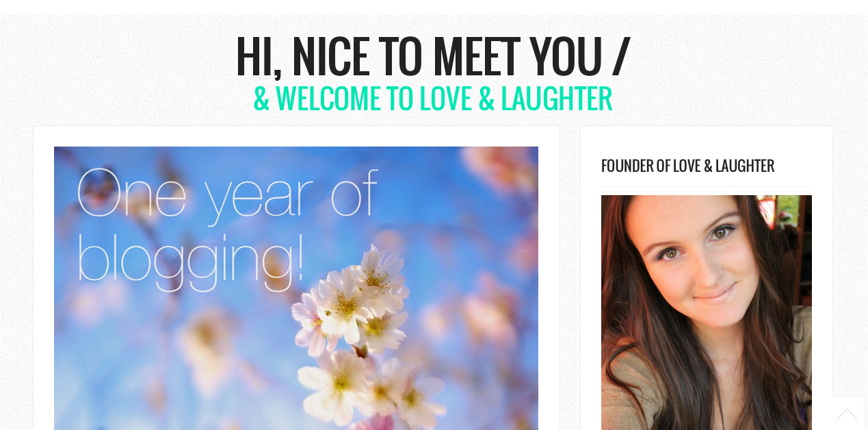This screenshot has width=868, height=430.
Task: Click the teal 'WELCOME TO LOVE & LAUGHTER' tagline
Action: tap(433, 99)
